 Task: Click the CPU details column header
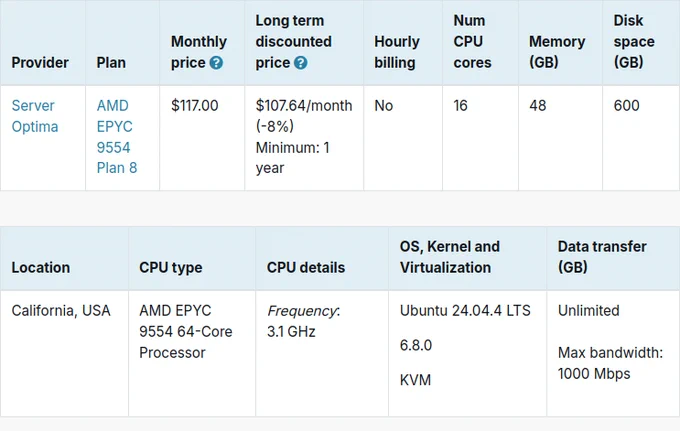coord(306,268)
